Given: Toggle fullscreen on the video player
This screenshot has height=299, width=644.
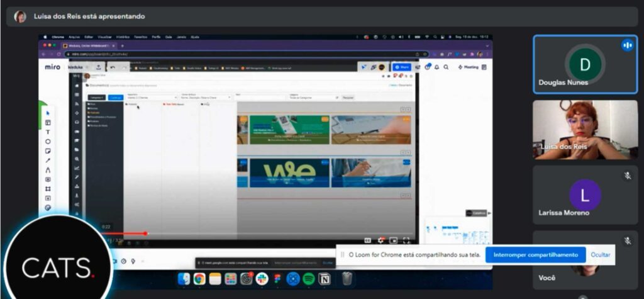Looking at the screenshot, I should click(406, 240).
